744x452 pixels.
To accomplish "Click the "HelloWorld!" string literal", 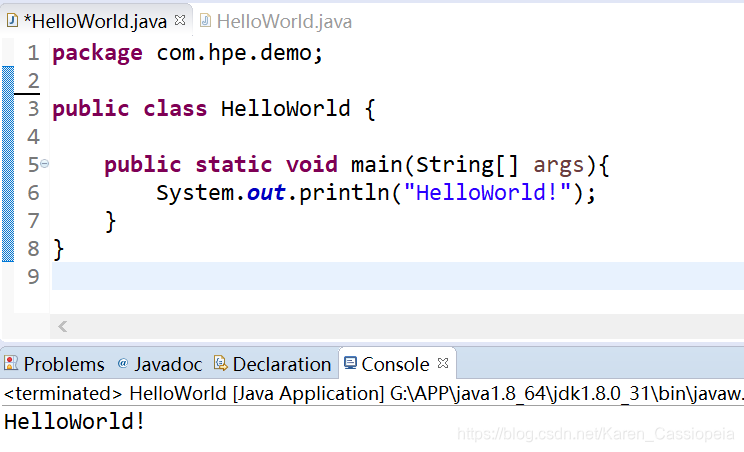I will click(x=487, y=193).
